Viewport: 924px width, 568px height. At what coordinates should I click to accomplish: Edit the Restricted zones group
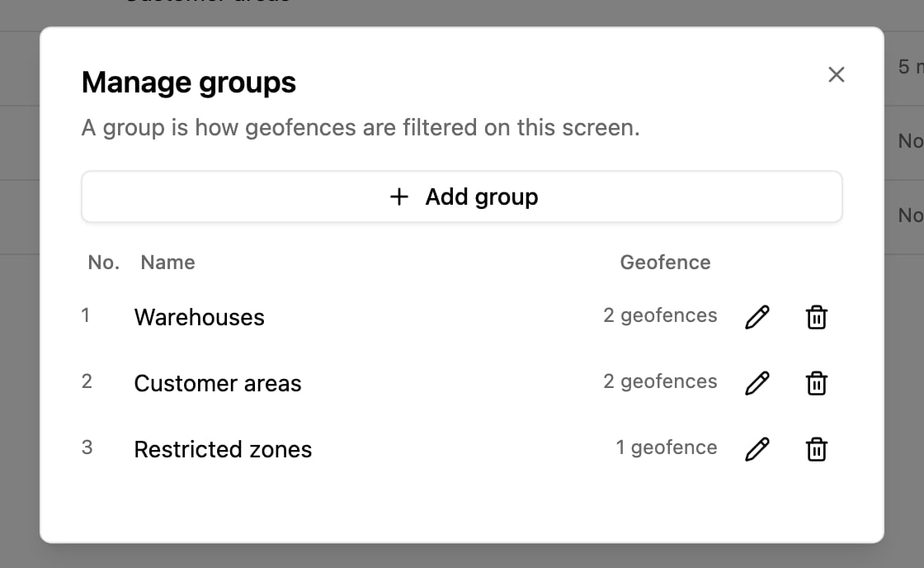[757, 449]
